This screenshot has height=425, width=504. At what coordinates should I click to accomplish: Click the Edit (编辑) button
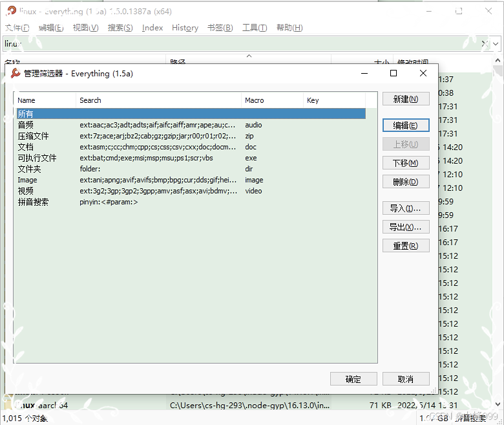406,125
